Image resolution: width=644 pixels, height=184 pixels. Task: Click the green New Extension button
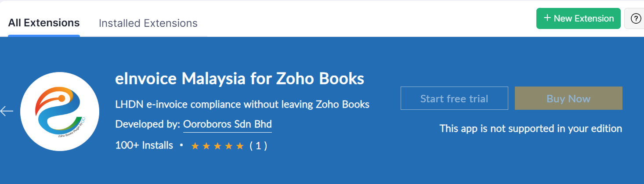(578, 18)
